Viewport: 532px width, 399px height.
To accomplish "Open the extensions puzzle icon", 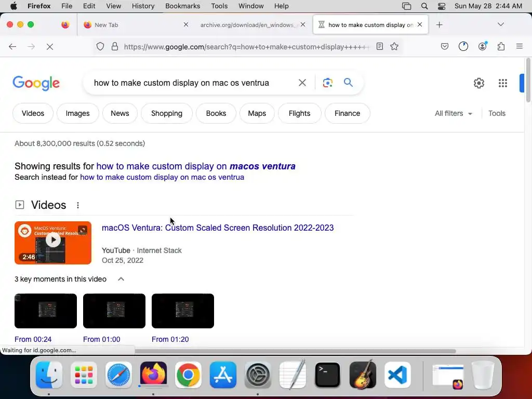I will pos(501,46).
